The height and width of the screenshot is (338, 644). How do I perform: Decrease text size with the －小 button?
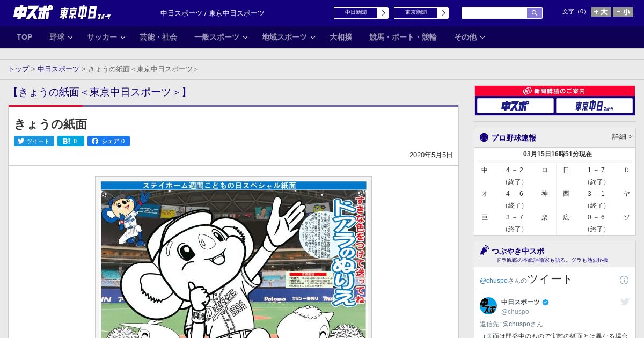pyautogui.click(x=623, y=12)
